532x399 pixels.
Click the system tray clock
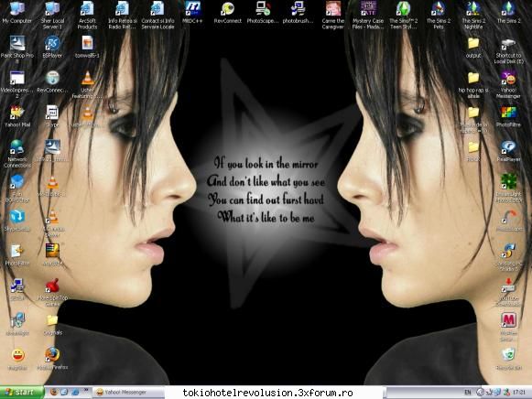(x=519, y=393)
